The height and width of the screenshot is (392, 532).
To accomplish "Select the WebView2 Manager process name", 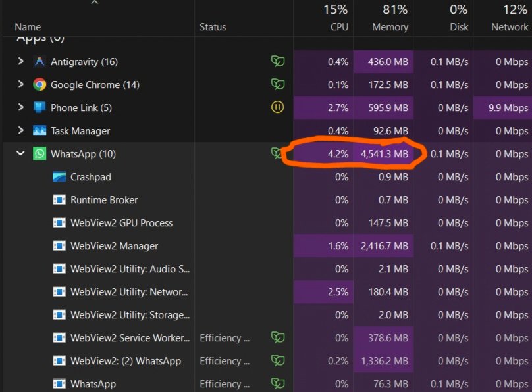I will [115, 246].
